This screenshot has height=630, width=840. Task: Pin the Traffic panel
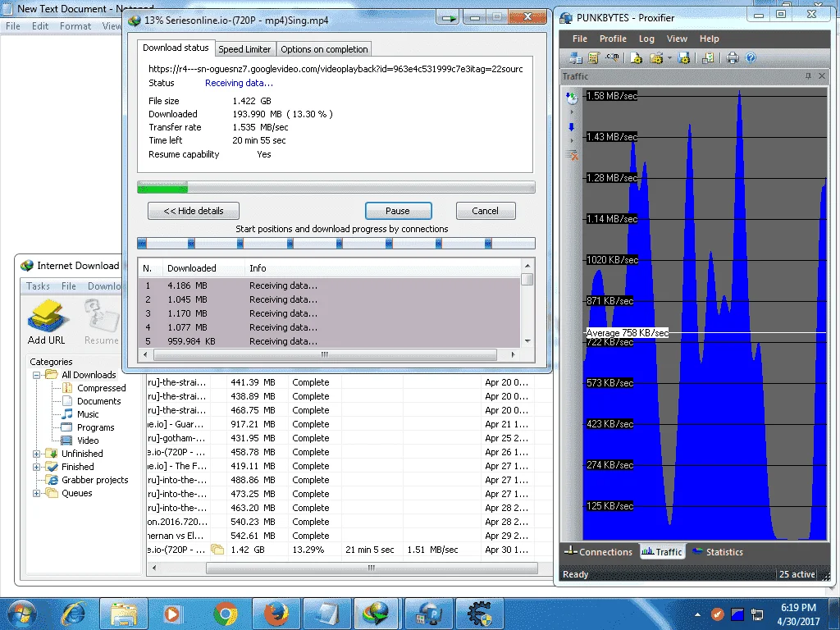808,76
